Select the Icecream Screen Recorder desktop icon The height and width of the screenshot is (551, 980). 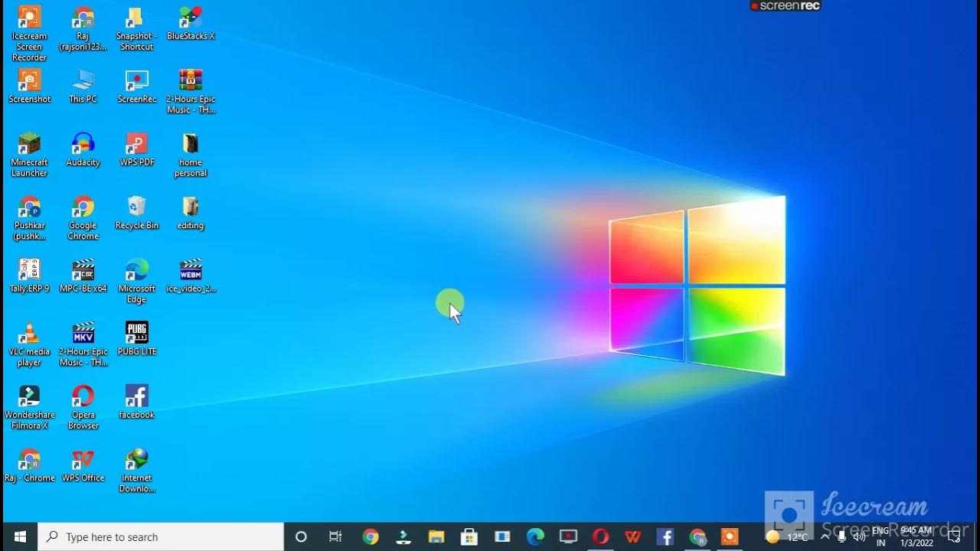point(29,33)
